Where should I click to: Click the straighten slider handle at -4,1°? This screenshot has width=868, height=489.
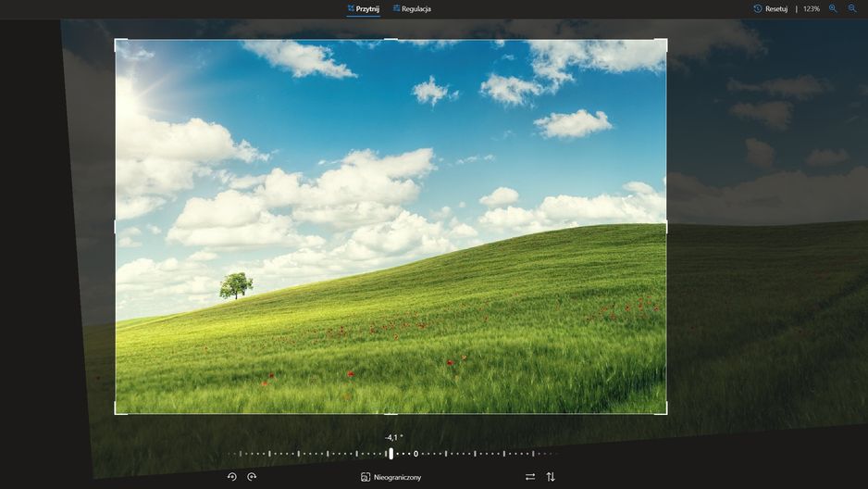tap(391, 454)
